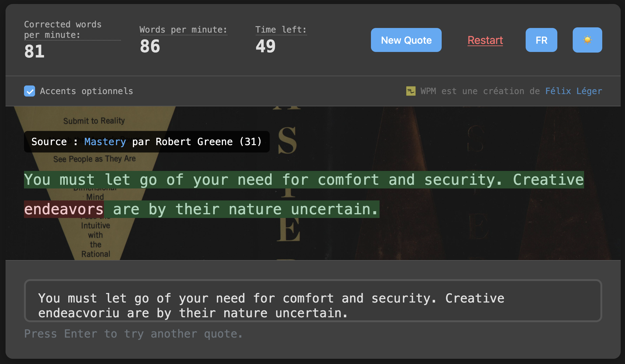Click the time left value 49

coord(265,46)
